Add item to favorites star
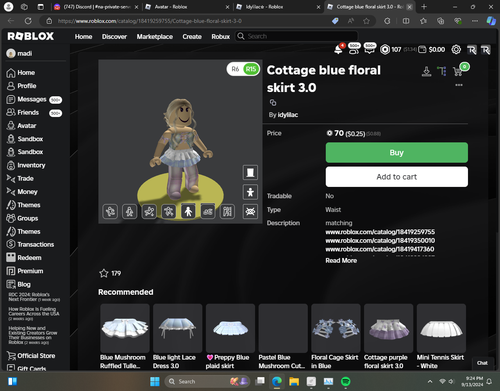This screenshot has width=500, height=391. tap(104, 273)
